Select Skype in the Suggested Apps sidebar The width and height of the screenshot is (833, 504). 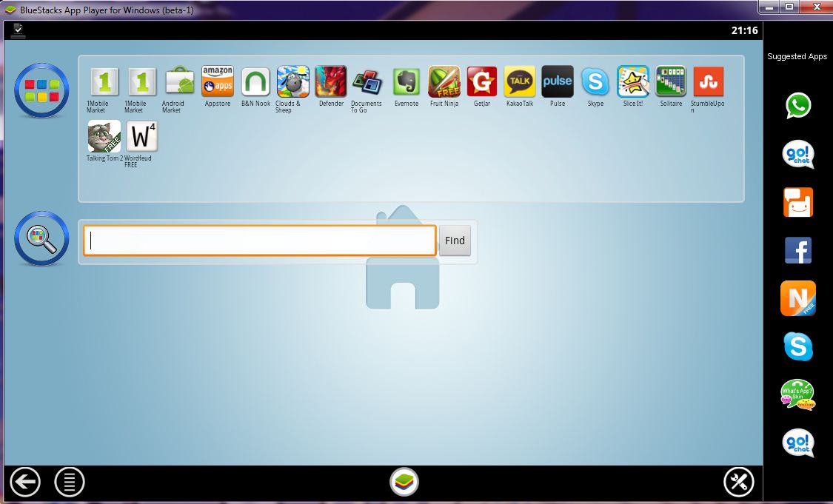point(798,346)
